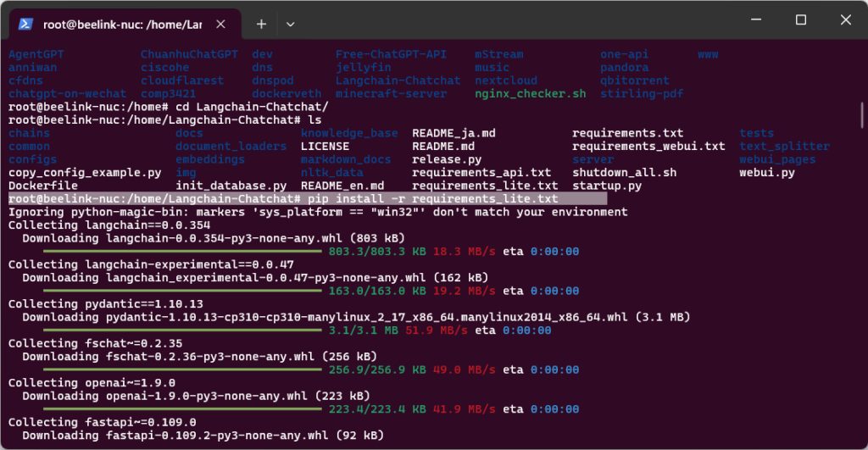
Task: Click the langchain 803.3 KB progress bar
Action: [181, 252]
